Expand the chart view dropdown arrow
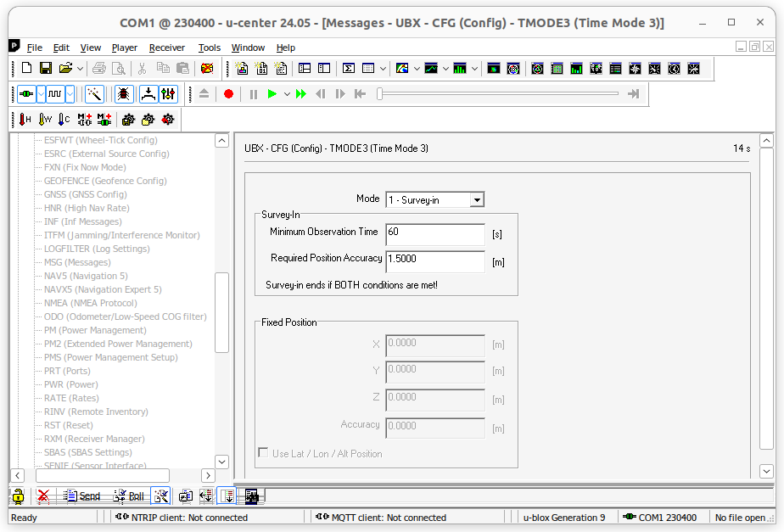 (445, 68)
